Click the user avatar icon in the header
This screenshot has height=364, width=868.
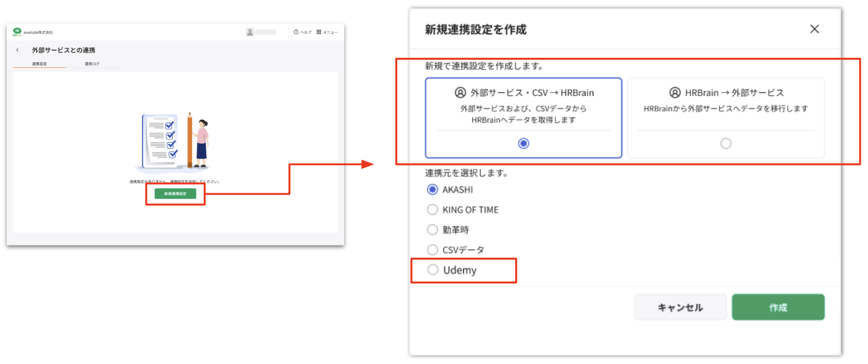(x=250, y=32)
